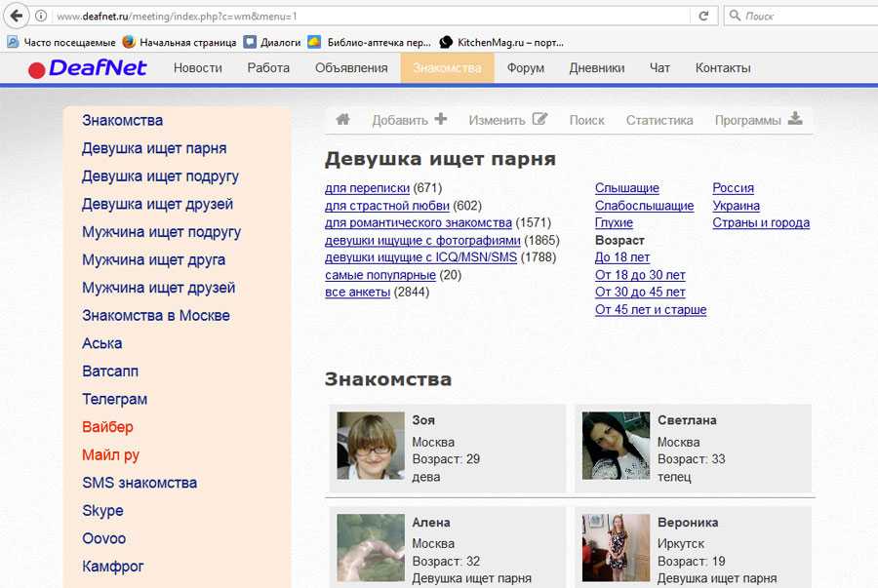Select Работа in the top navigation
Screen dimensions: 878x588
point(268,68)
